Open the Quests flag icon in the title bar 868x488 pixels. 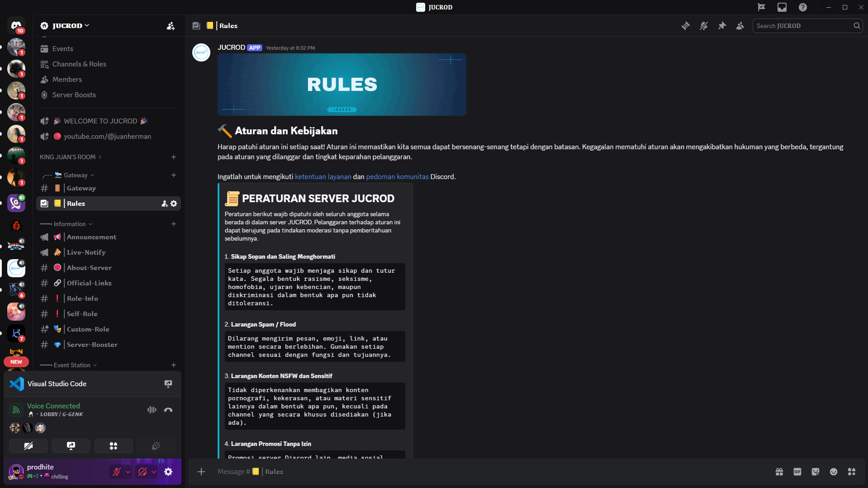pyautogui.click(x=761, y=7)
